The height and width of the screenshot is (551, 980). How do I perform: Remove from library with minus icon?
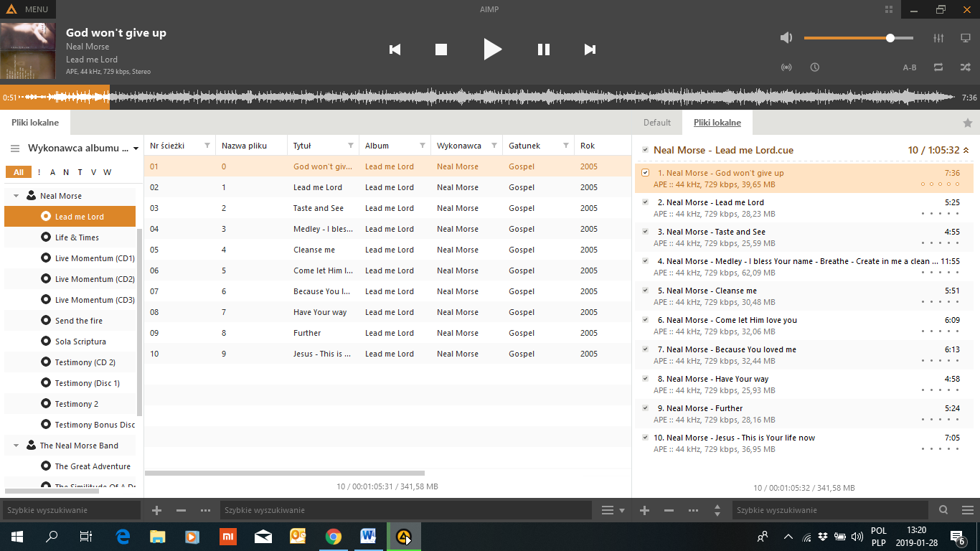181,510
